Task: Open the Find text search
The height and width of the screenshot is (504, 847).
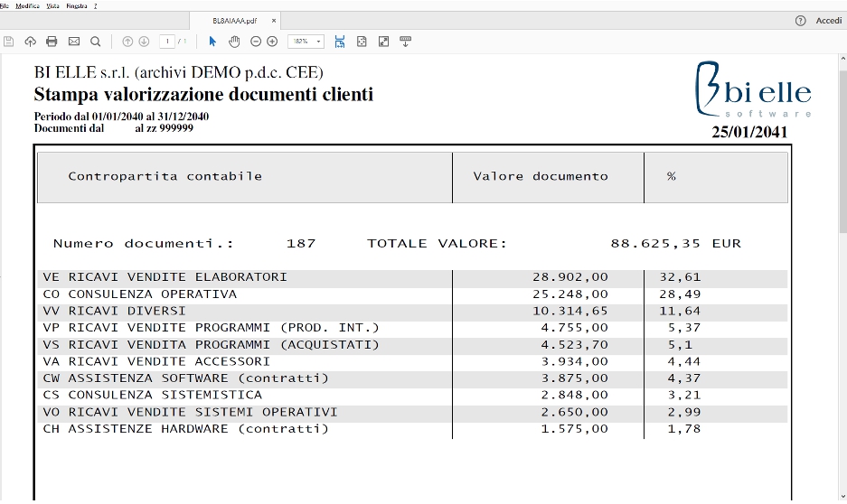Action: click(x=96, y=42)
